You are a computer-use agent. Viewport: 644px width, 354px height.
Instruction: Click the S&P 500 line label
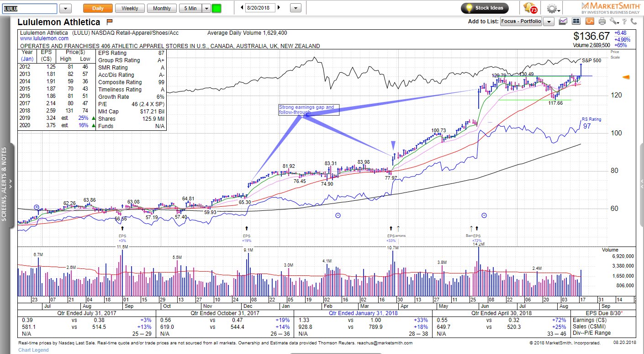point(591,60)
